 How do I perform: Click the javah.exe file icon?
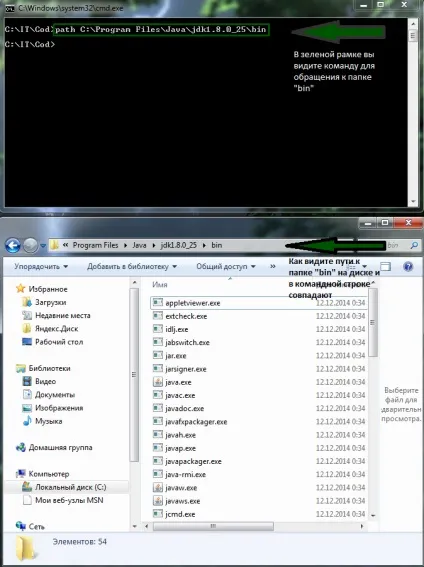(x=158, y=434)
